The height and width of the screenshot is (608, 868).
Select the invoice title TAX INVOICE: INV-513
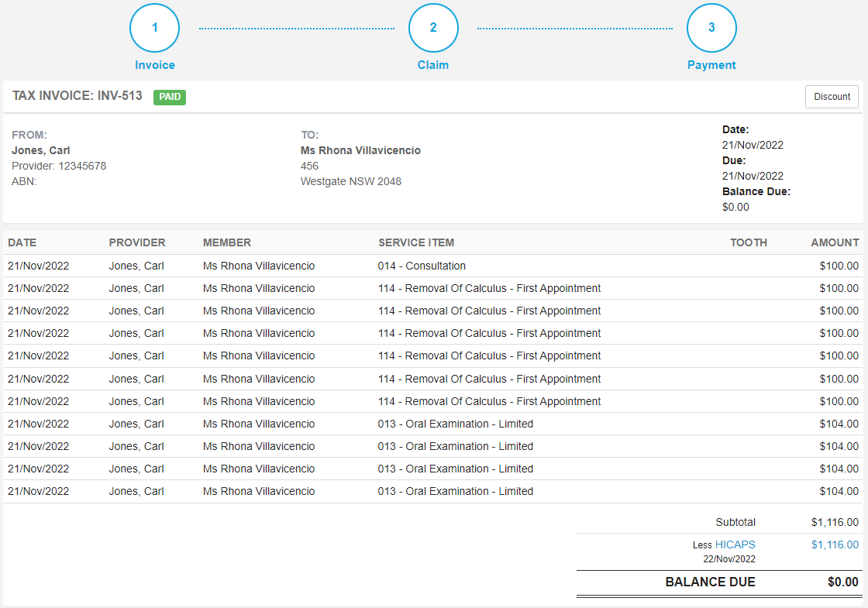[76, 97]
